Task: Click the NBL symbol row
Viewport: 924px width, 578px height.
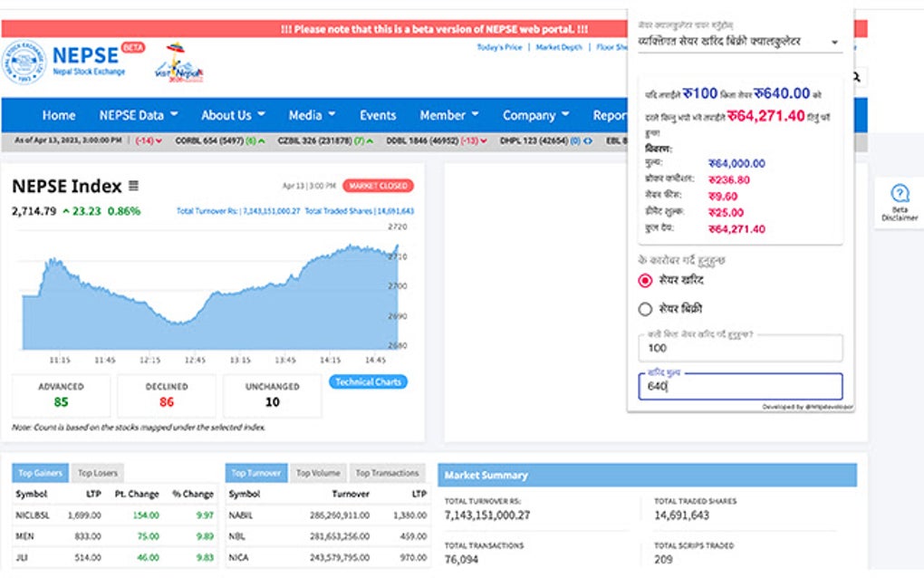Action: [x=328, y=536]
